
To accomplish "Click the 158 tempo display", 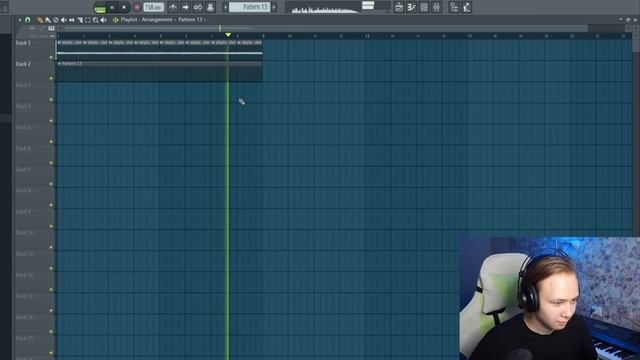I will coord(154,7).
